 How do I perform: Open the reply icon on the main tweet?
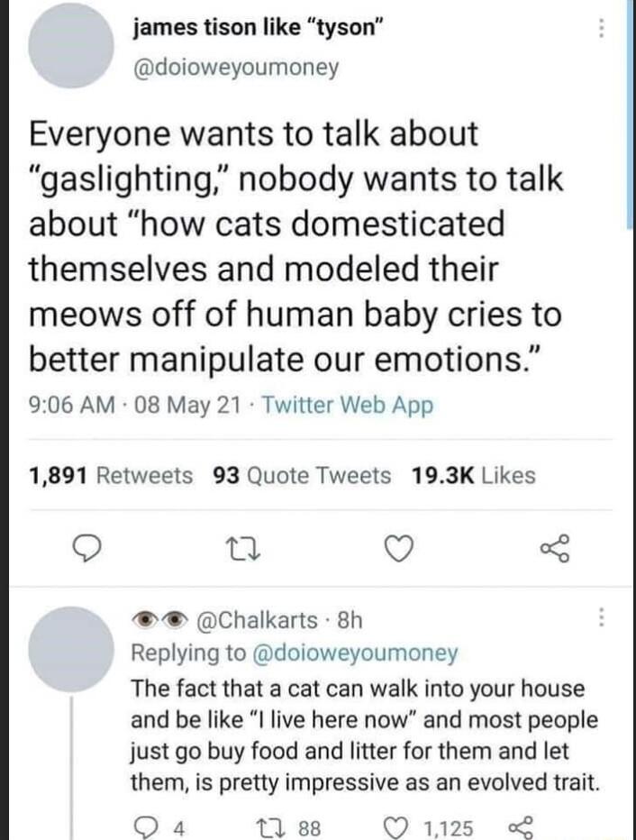click(86, 547)
